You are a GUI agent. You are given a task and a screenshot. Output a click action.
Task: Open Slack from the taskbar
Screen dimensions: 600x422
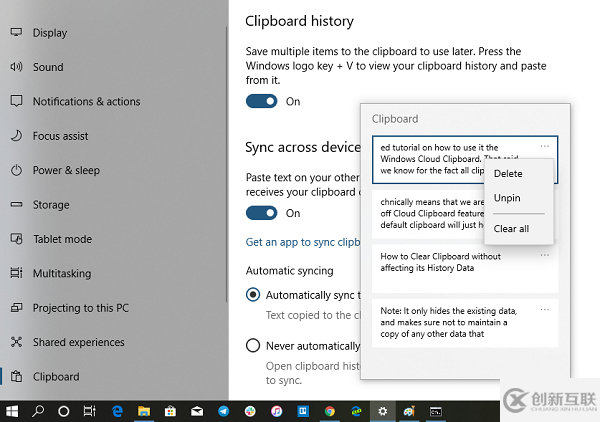coord(250,412)
